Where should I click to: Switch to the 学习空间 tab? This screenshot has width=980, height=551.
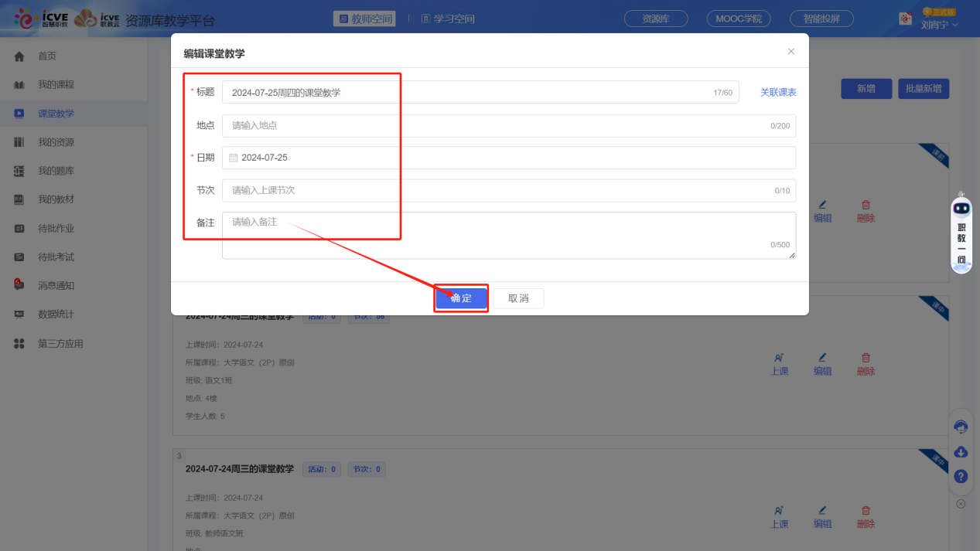pyautogui.click(x=448, y=19)
